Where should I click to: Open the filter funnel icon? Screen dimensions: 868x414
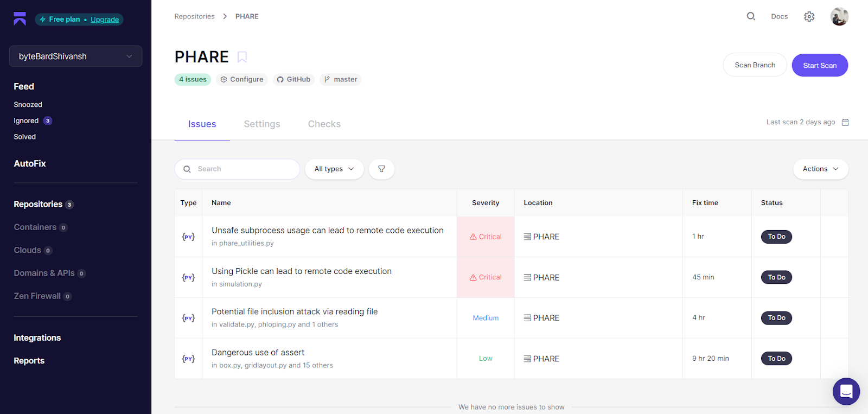tap(381, 169)
